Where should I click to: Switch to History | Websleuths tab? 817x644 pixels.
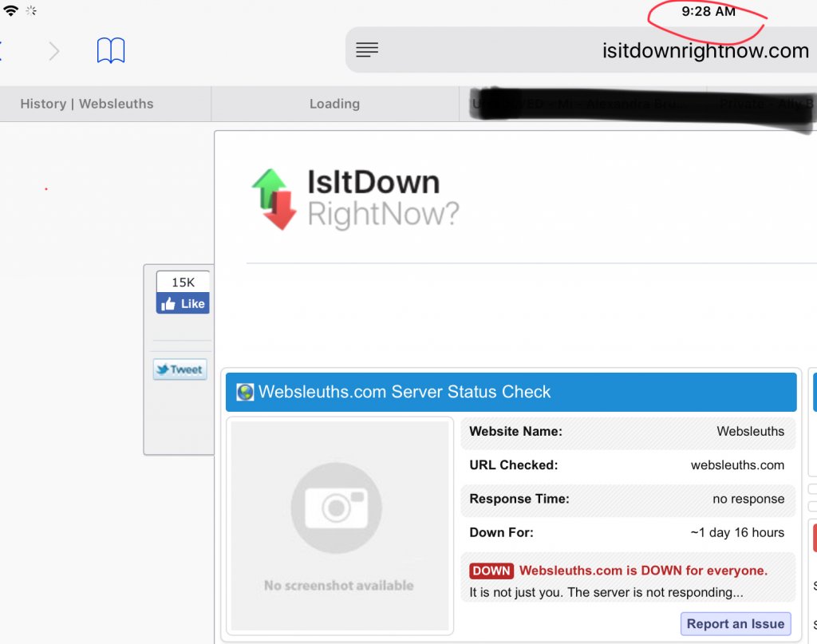point(87,104)
